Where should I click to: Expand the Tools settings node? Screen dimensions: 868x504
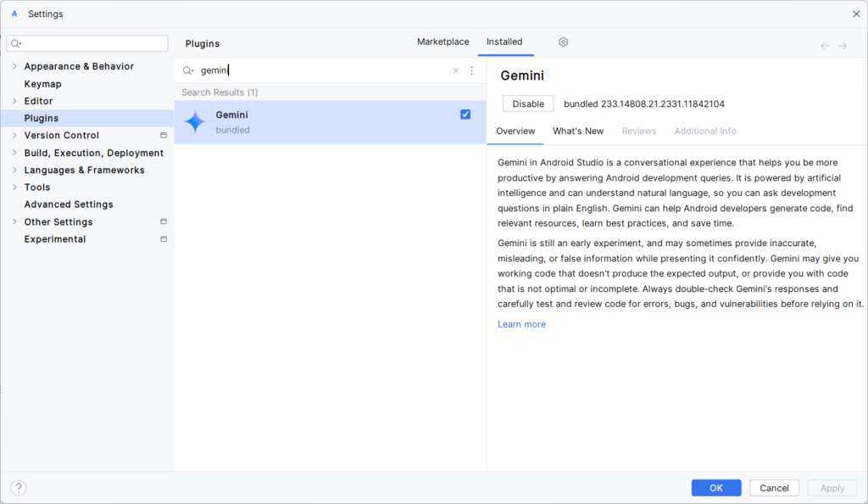[x=14, y=188]
